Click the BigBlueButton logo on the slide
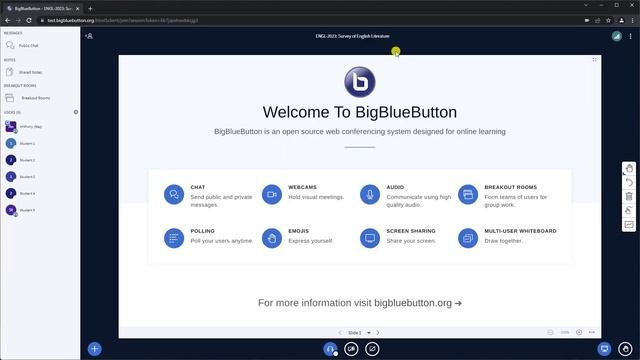Viewport: 640px width, 360px height. [360, 82]
